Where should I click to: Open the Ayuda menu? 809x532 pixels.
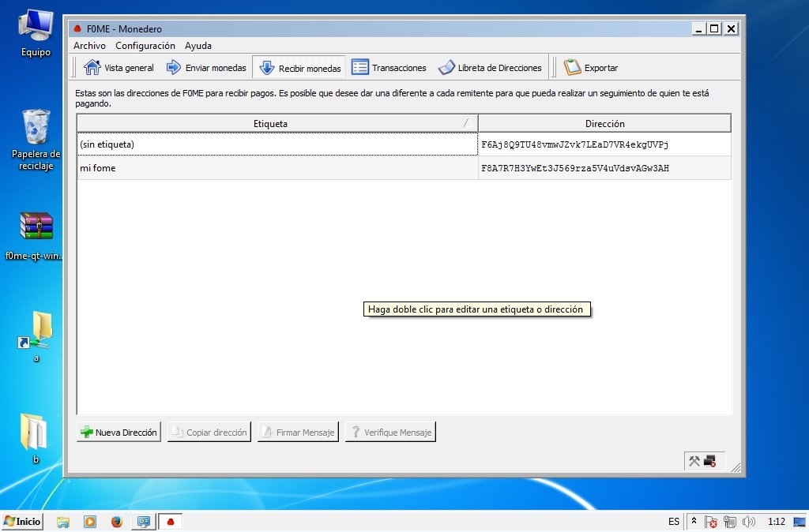(x=198, y=45)
